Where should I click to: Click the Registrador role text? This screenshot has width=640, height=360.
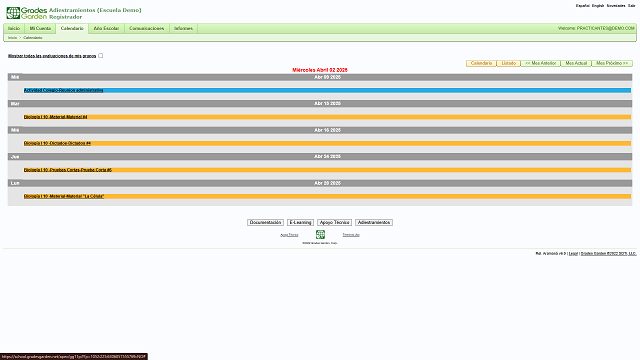66,17
